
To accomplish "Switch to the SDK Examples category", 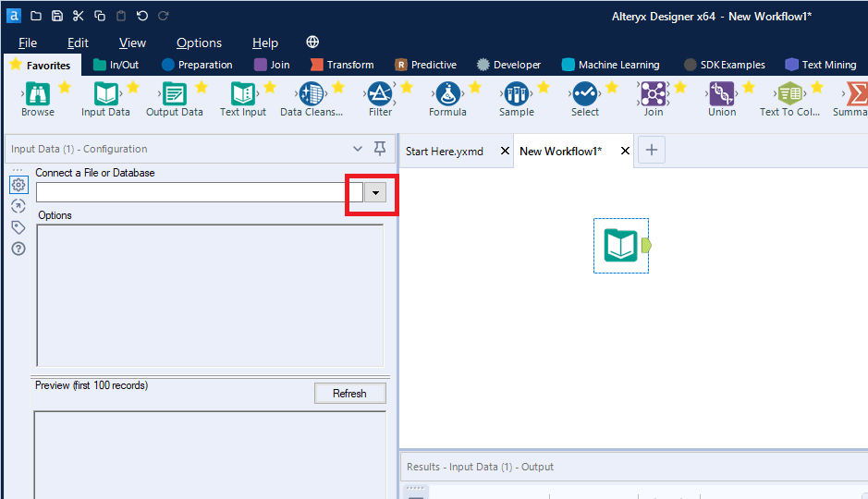I will 725,65.
